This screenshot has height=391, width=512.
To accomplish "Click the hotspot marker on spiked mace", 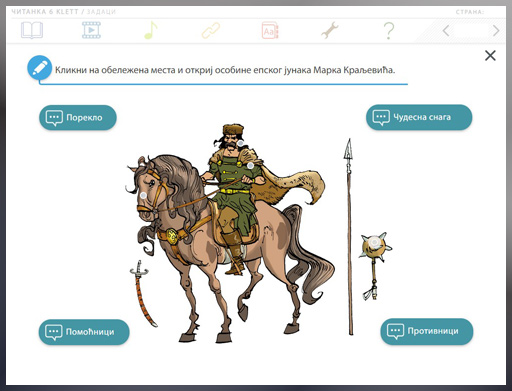I will 375,242.
